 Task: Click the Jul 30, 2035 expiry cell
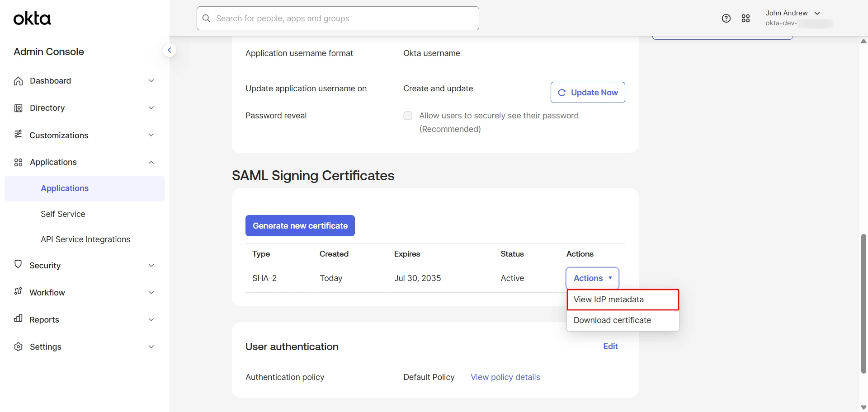coord(417,278)
